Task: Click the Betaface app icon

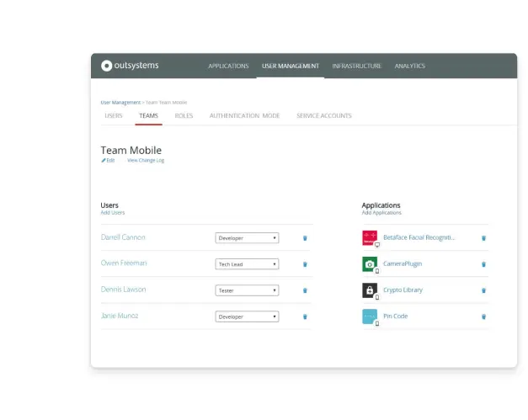Action: click(370, 238)
